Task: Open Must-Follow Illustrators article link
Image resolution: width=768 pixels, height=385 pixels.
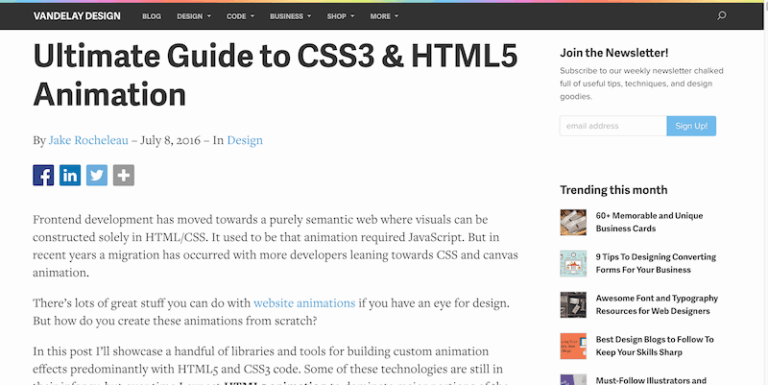Action: click(x=651, y=380)
